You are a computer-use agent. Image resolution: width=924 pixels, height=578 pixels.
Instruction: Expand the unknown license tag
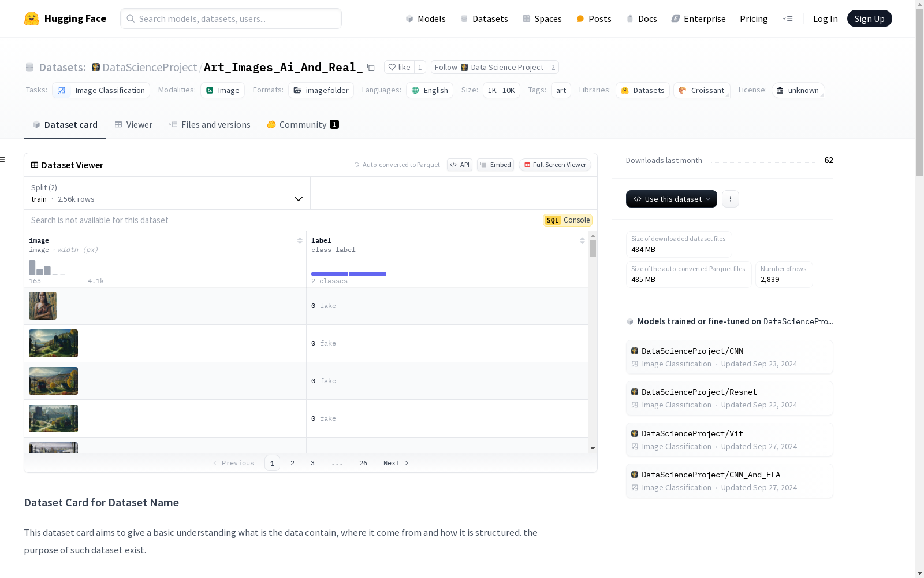[x=798, y=90]
